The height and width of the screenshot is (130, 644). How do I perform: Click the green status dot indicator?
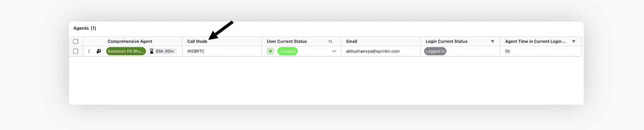[x=270, y=51]
